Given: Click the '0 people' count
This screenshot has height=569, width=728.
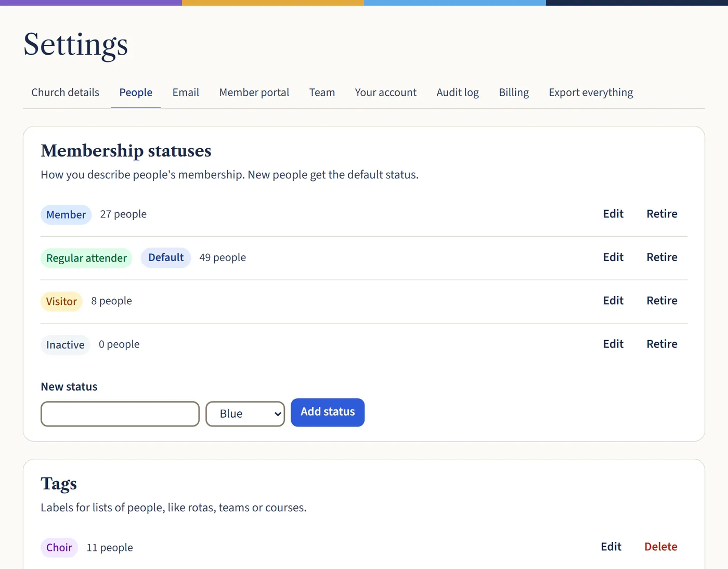Looking at the screenshot, I should [119, 344].
